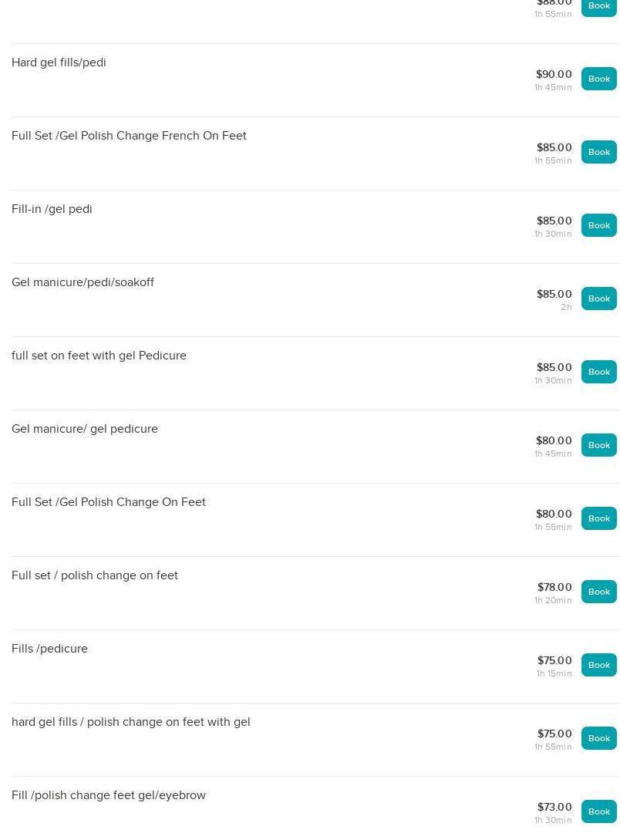The image size is (620, 840).
Task: Open Gel manicure/pedi/soakoff service details
Action: coord(83,282)
